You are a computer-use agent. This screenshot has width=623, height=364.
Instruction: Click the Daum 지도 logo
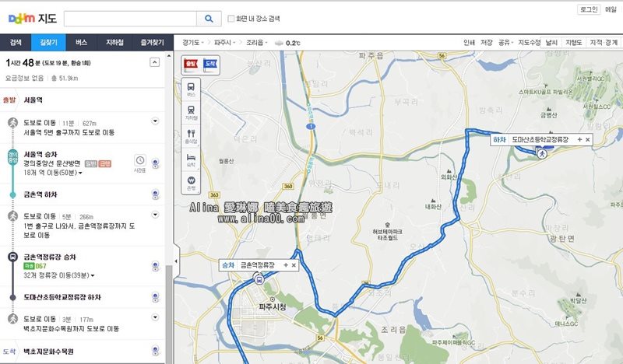(33, 18)
